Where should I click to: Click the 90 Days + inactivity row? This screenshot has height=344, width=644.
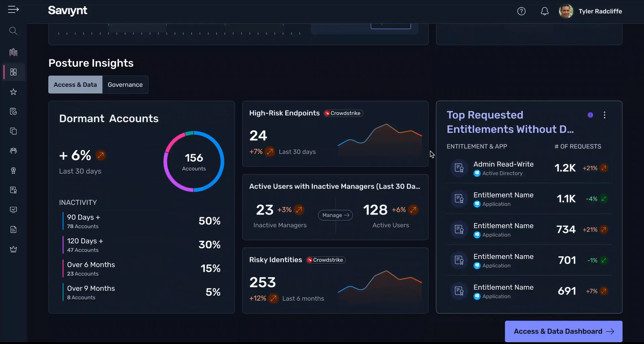point(141,221)
